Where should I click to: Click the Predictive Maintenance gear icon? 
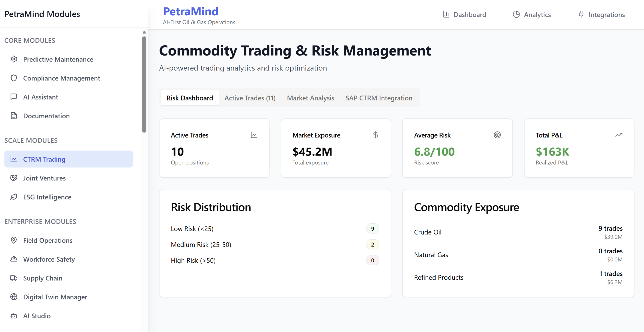14,59
